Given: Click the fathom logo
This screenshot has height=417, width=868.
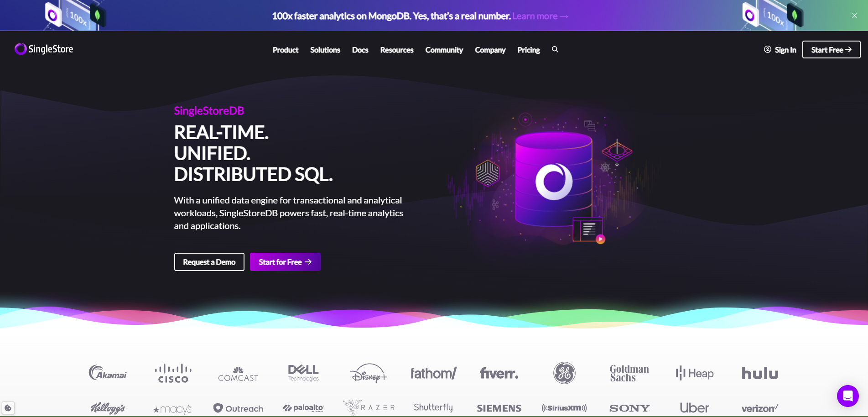Looking at the screenshot, I should [x=433, y=373].
